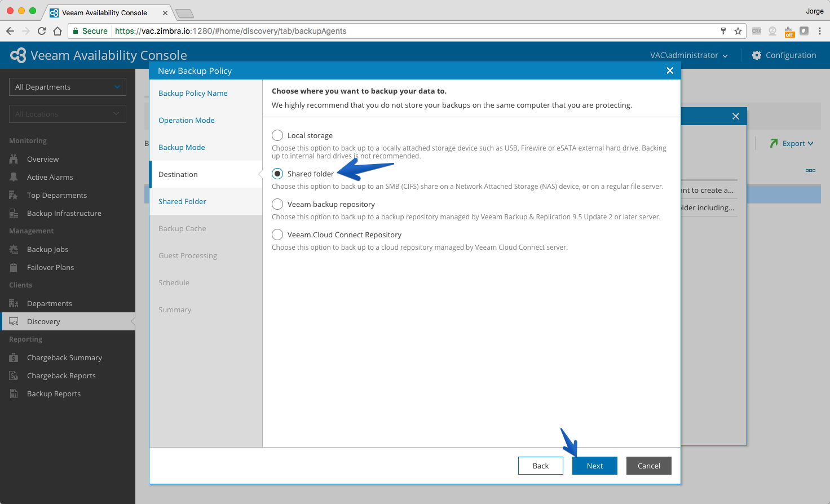Viewport: 830px width, 504px height.
Task: Open a new browser tab
Action: tap(184, 13)
